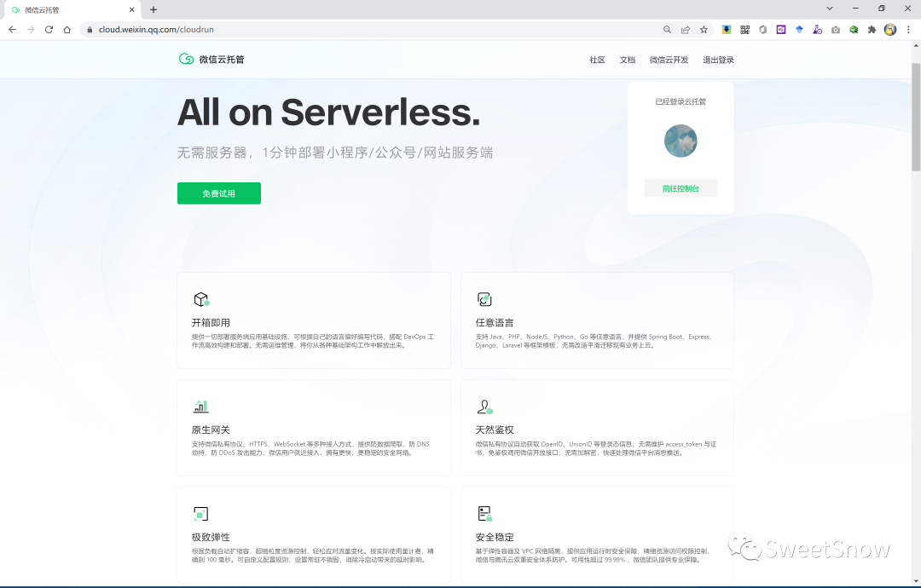Click the lock icon in address bar

[x=90, y=29]
